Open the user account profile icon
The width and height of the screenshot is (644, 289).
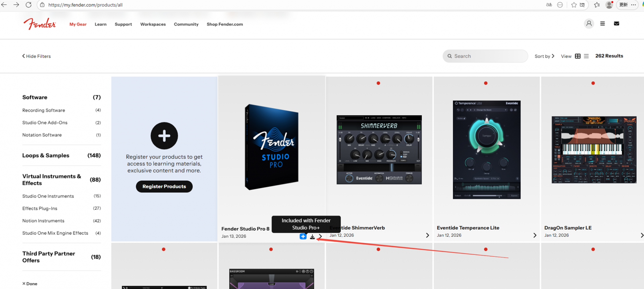point(589,23)
